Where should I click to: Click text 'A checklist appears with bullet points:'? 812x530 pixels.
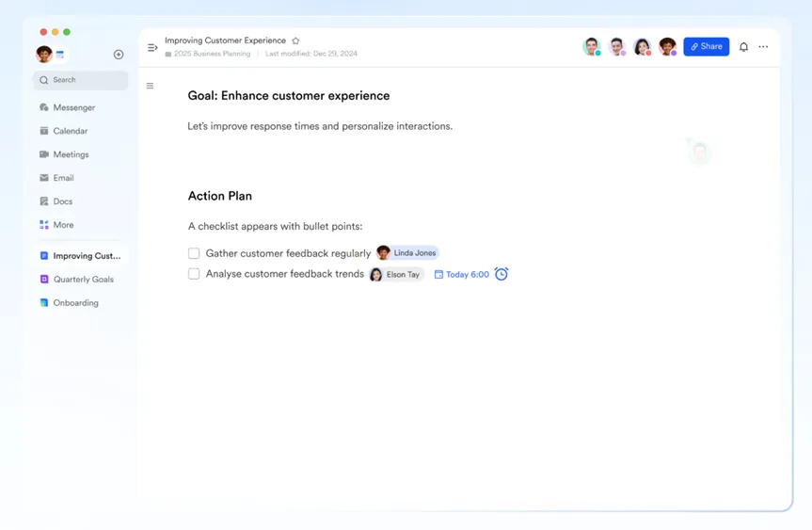click(275, 226)
